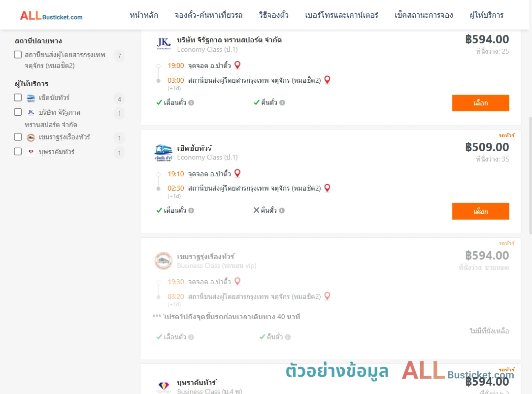Check the บริษัท จิรัฐกาล ทรานสปอร์ต filter
This screenshot has height=394, width=532.
(x=18, y=112)
